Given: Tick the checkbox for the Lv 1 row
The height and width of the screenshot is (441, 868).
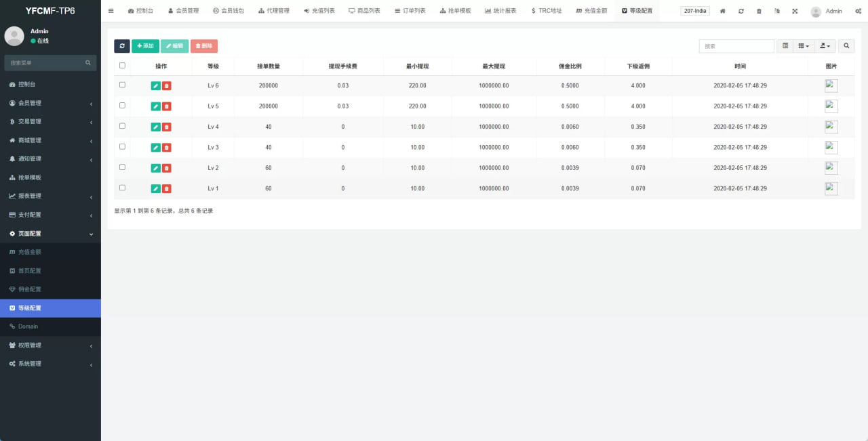Looking at the screenshot, I should coord(122,188).
